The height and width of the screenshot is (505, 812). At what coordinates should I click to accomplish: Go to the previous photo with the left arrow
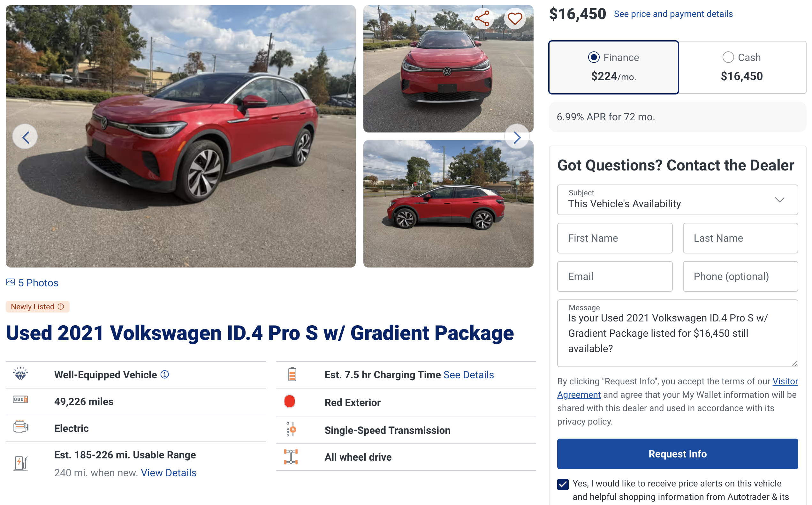tap(25, 137)
